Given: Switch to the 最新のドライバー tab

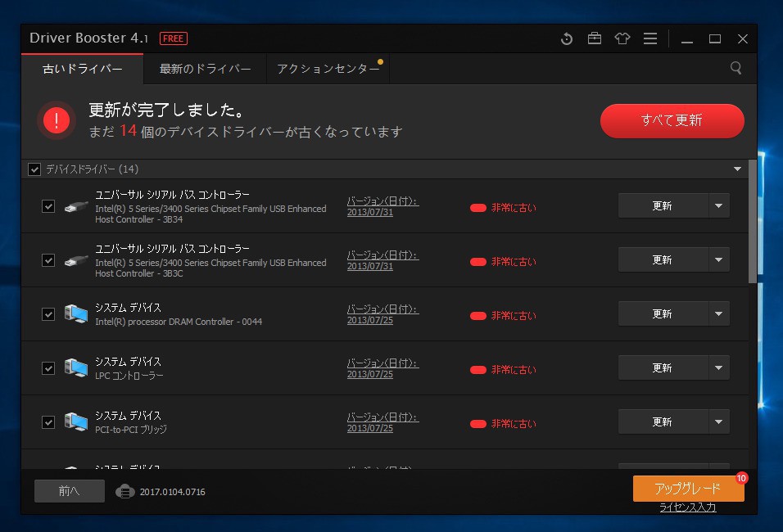Looking at the screenshot, I should click(205, 69).
